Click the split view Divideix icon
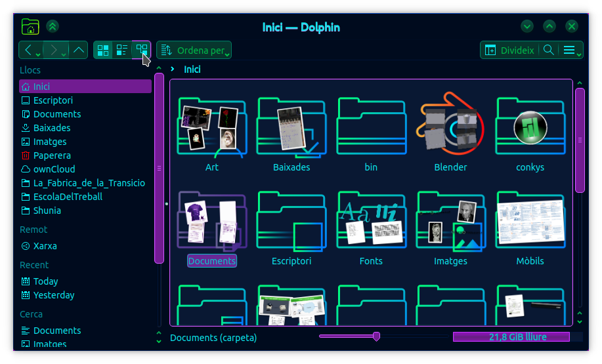 coord(490,51)
